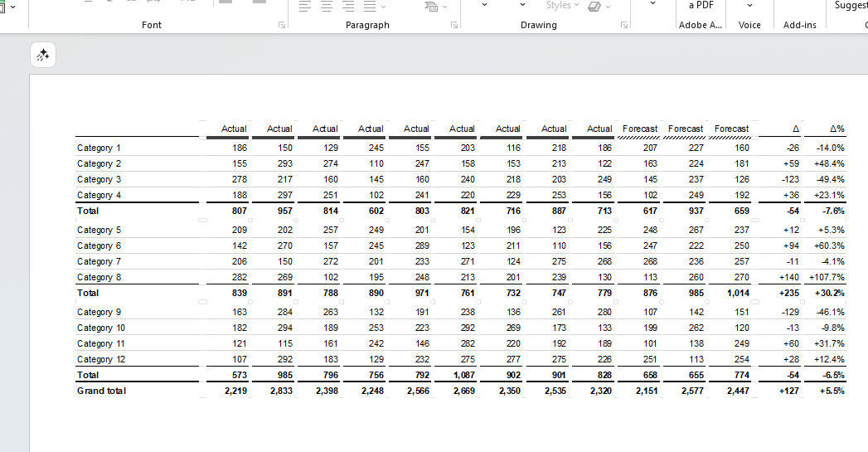Open the Drawing group dialog launcher
Viewport: 868px width, 452px height.
[624, 26]
